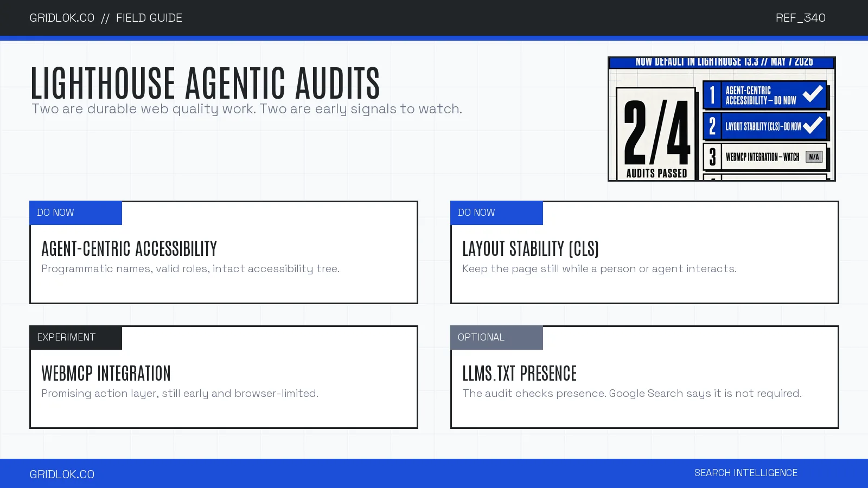Click the DO NOW tag on Layout Stability card

(x=496, y=213)
